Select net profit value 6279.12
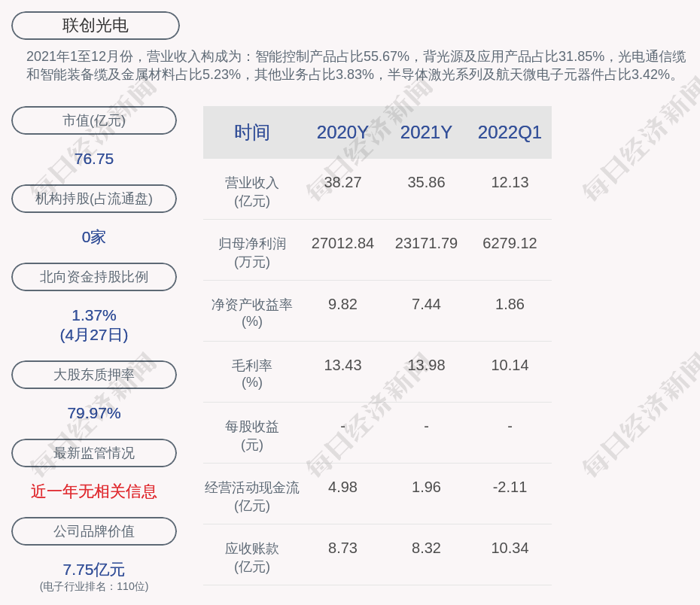Screen dimensions: 700x605 coord(510,243)
